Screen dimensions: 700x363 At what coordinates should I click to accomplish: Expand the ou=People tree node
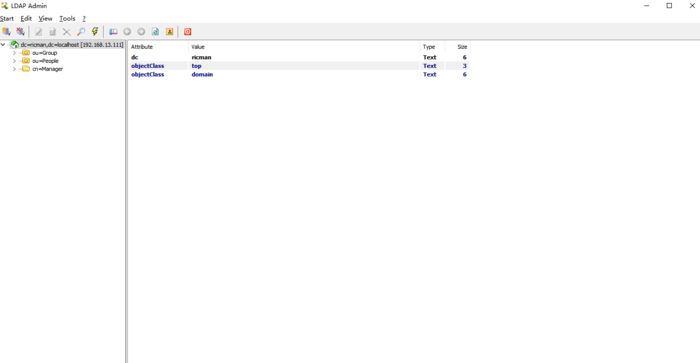[14, 61]
